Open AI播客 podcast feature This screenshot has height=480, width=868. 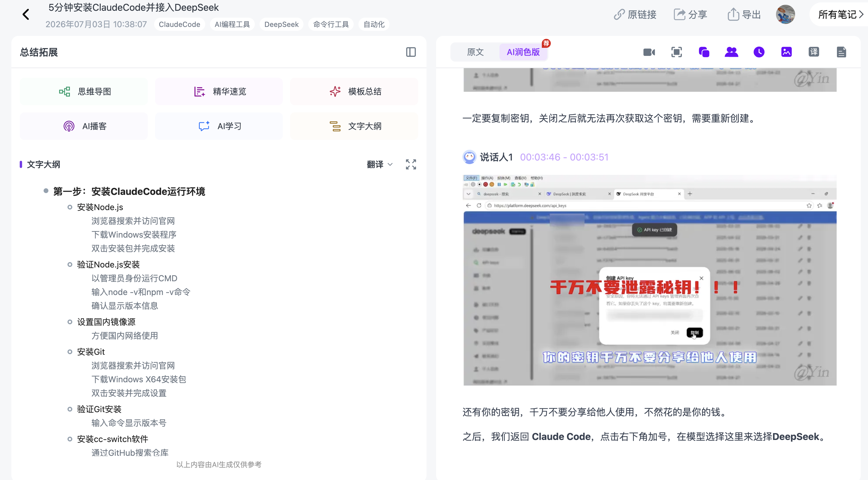(x=84, y=126)
